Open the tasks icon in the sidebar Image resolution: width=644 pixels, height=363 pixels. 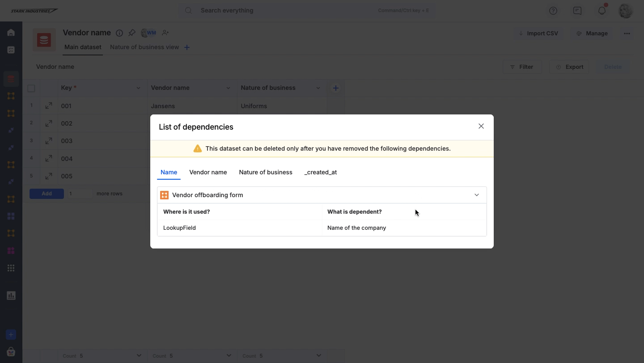(x=11, y=50)
